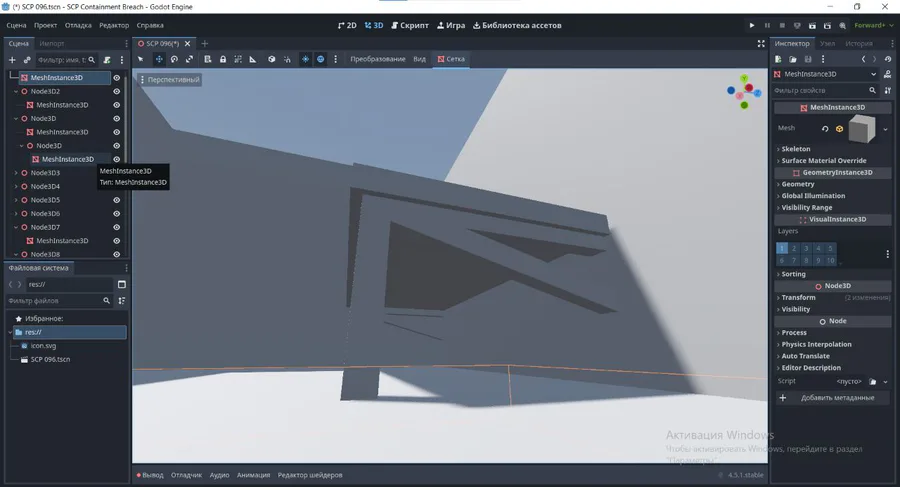Load an existing resource in Inspector

793,59
